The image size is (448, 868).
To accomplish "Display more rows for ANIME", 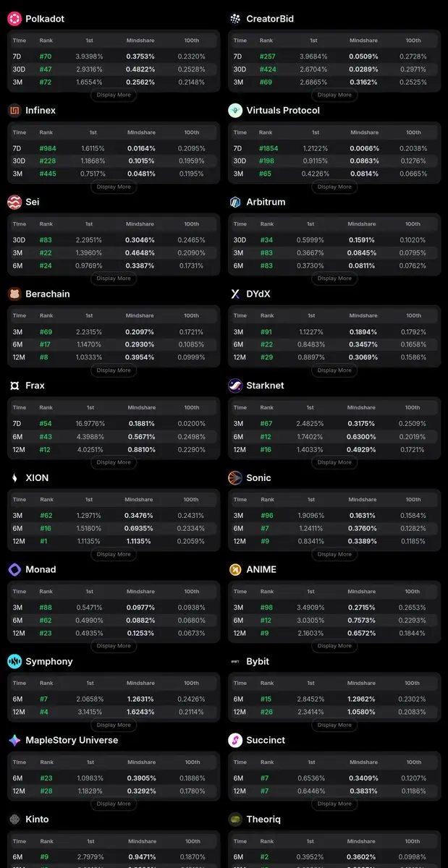I will tap(334, 646).
